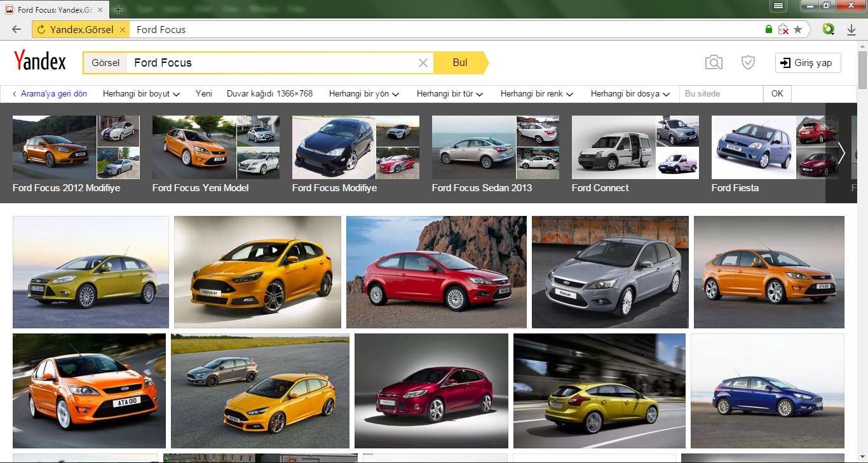Image resolution: width=868 pixels, height=463 pixels.
Task: Expand the Herhangi bir renk dropdown
Action: pos(536,93)
